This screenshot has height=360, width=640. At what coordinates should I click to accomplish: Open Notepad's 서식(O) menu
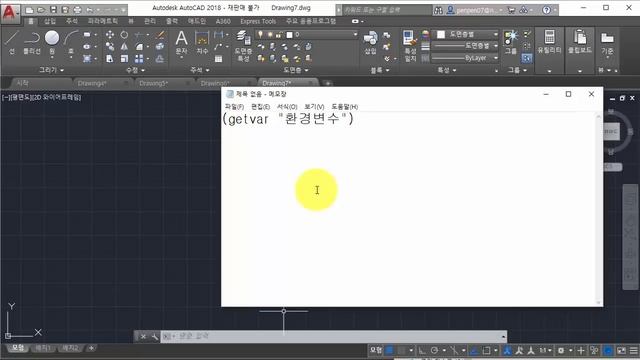point(287,107)
